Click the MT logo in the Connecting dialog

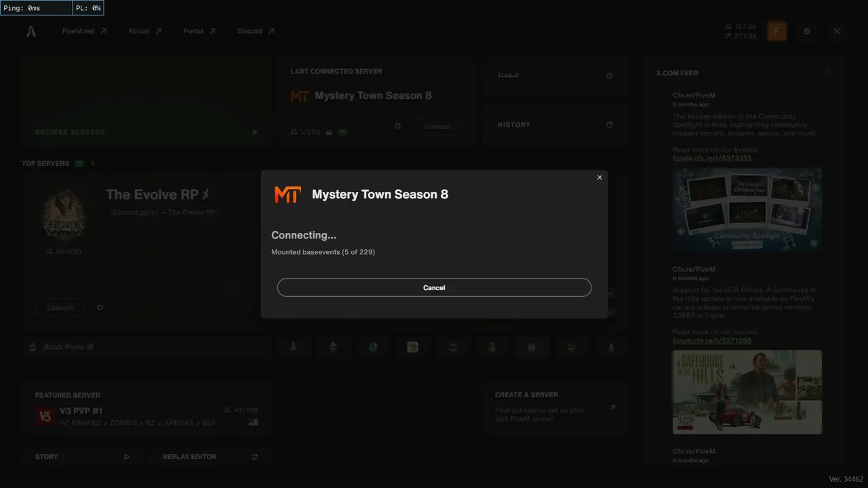(x=288, y=195)
